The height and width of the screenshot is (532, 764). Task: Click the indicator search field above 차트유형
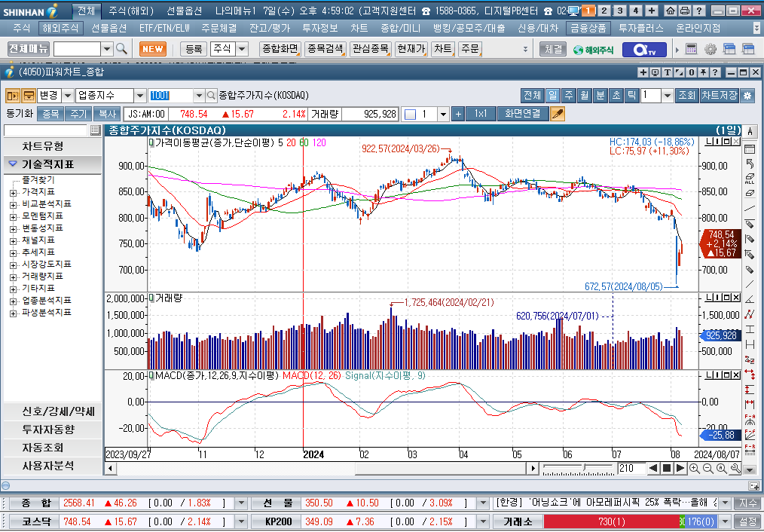click(x=46, y=130)
